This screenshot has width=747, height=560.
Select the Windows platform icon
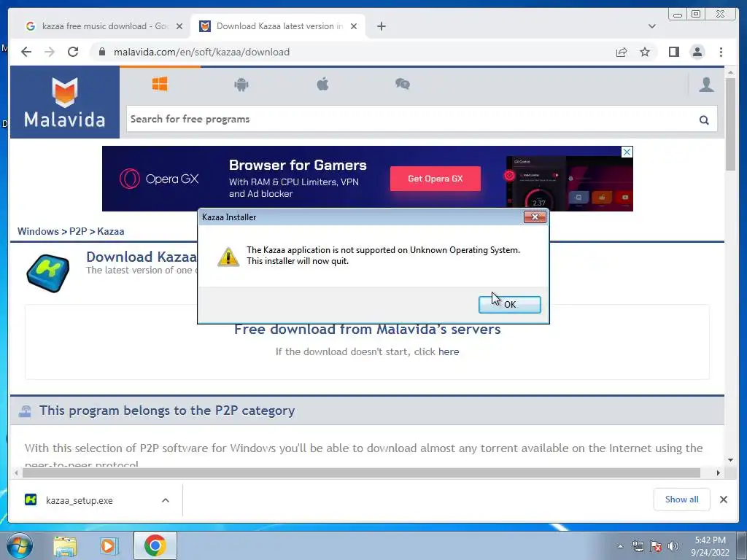click(160, 85)
